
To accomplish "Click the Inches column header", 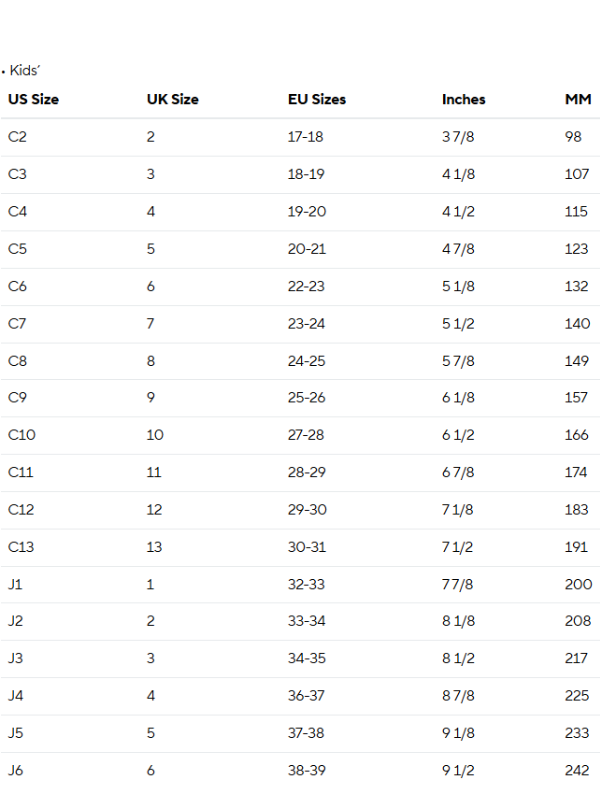I will point(463,100).
